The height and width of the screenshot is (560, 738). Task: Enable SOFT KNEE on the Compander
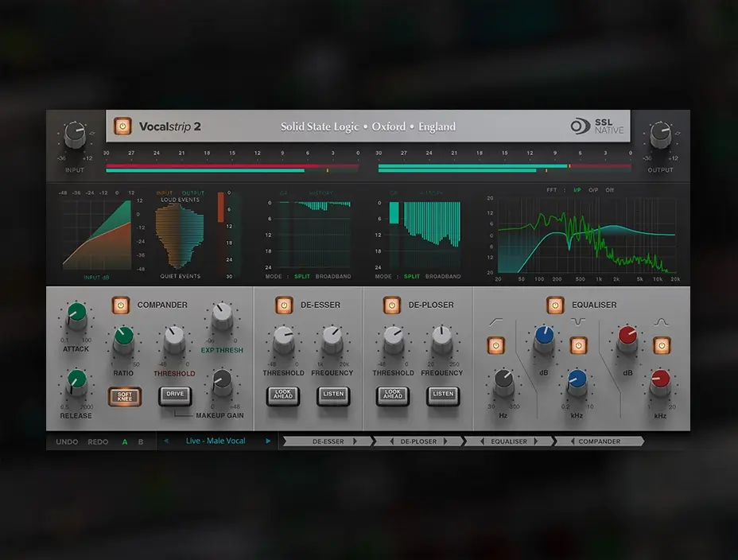pos(125,396)
